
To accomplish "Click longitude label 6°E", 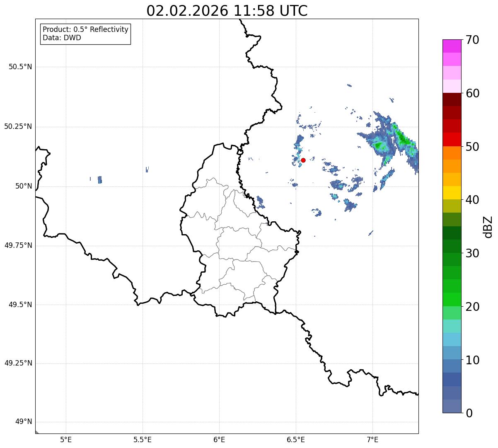I will (219, 440).
